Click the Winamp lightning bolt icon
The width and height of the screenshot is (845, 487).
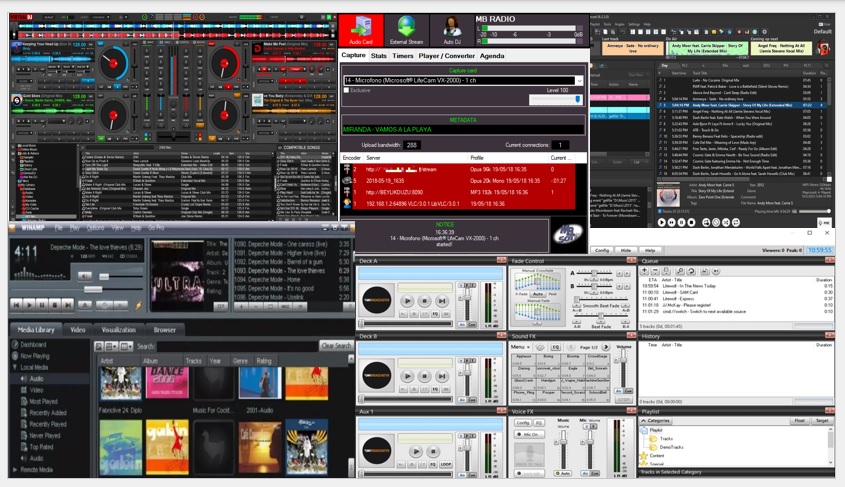(138, 305)
